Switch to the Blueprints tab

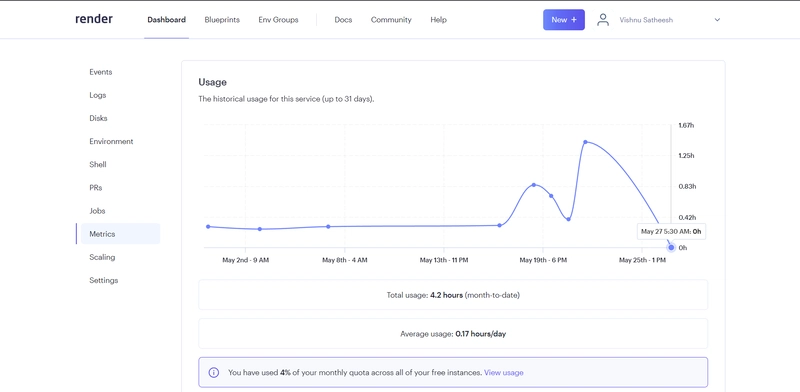tap(222, 20)
